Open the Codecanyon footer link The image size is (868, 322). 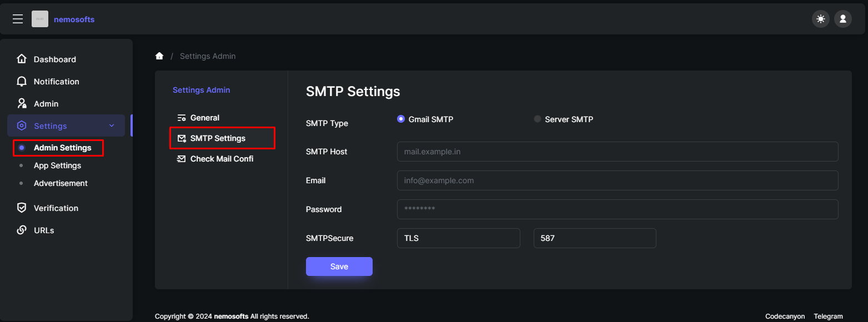(x=785, y=316)
